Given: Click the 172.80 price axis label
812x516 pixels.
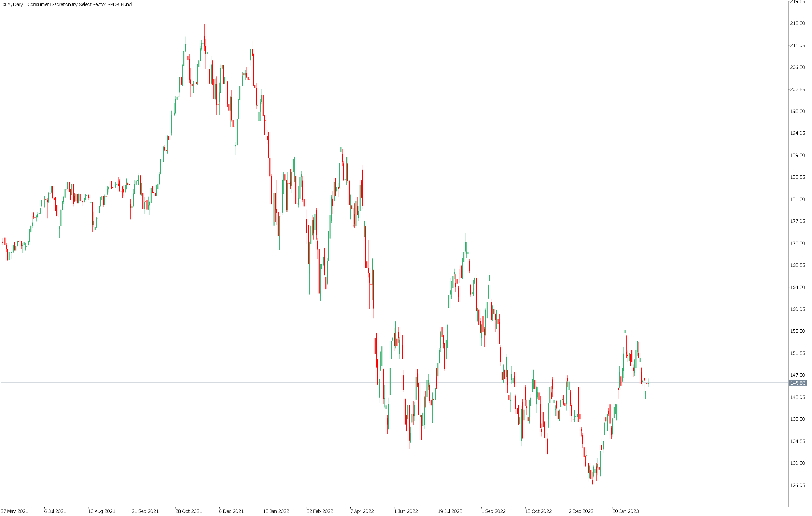Looking at the screenshot, I should (x=798, y=243).
